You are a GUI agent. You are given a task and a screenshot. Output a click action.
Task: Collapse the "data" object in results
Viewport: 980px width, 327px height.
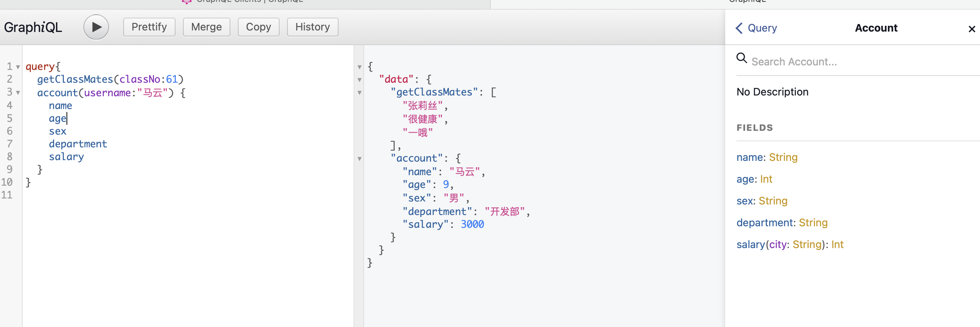click(x=359, y=80)
